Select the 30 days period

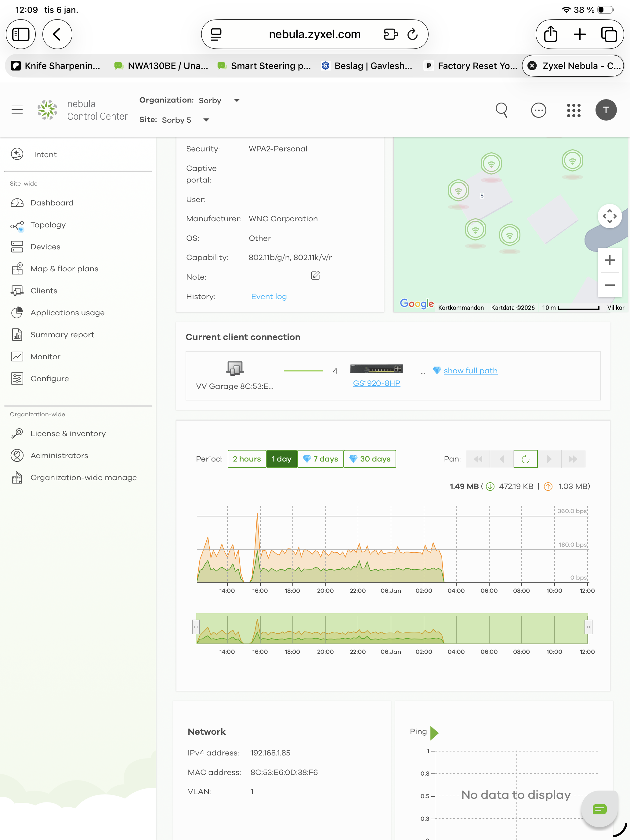pos(370,459)
